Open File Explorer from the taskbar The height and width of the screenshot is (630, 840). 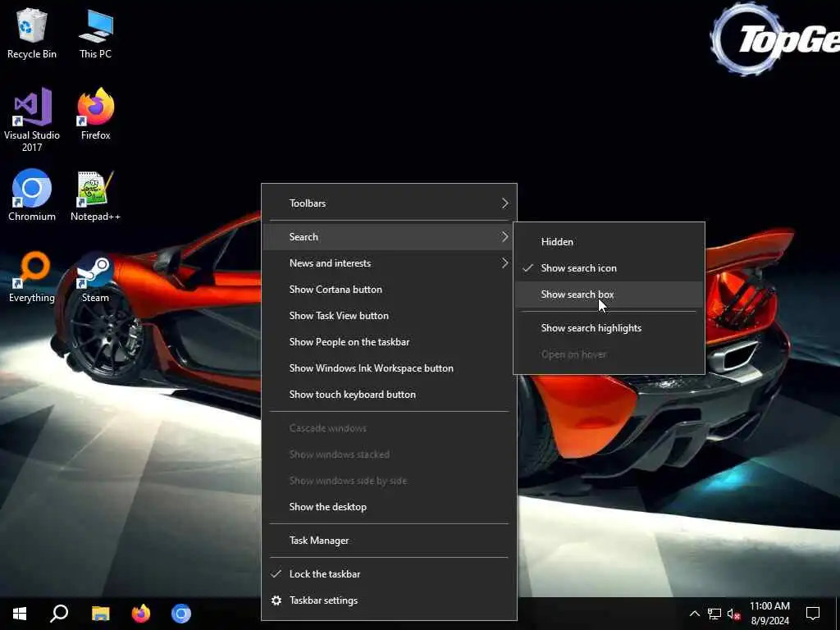[x=100, y=614]
